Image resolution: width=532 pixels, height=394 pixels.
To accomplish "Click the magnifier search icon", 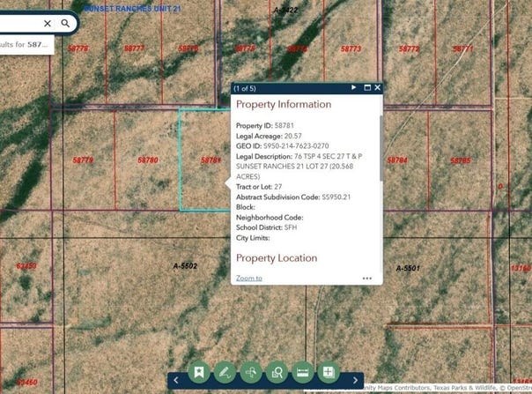I will pos(65,23).
